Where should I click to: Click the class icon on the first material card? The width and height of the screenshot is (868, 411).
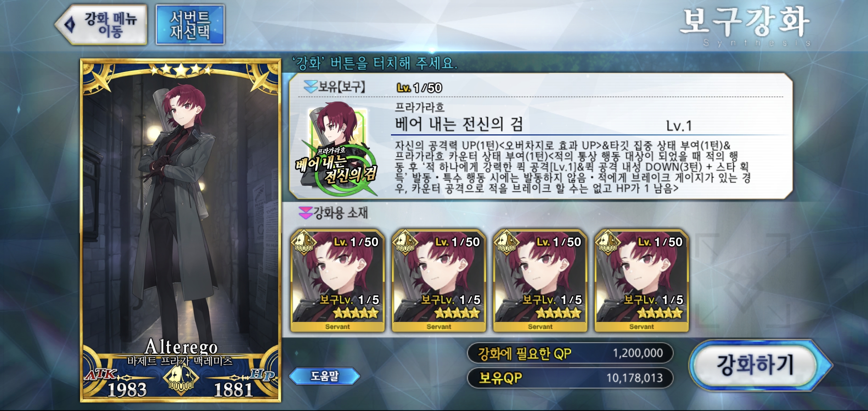point(304,242)
